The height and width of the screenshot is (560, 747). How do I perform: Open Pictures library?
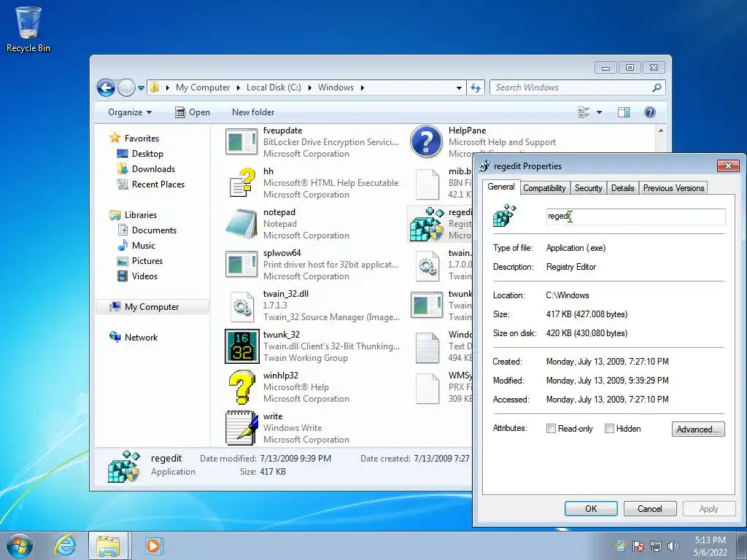pos(139,261)
